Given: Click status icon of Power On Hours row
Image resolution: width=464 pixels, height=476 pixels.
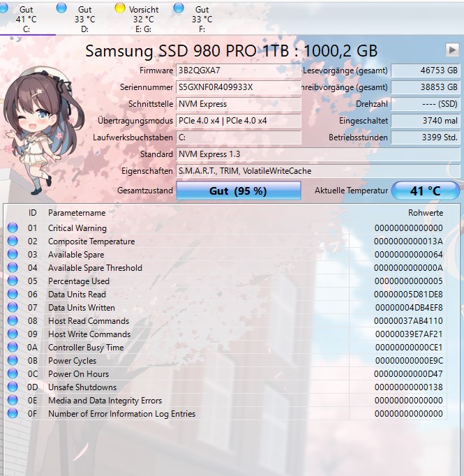Looking at the screenshot, I should pos(13,373).
